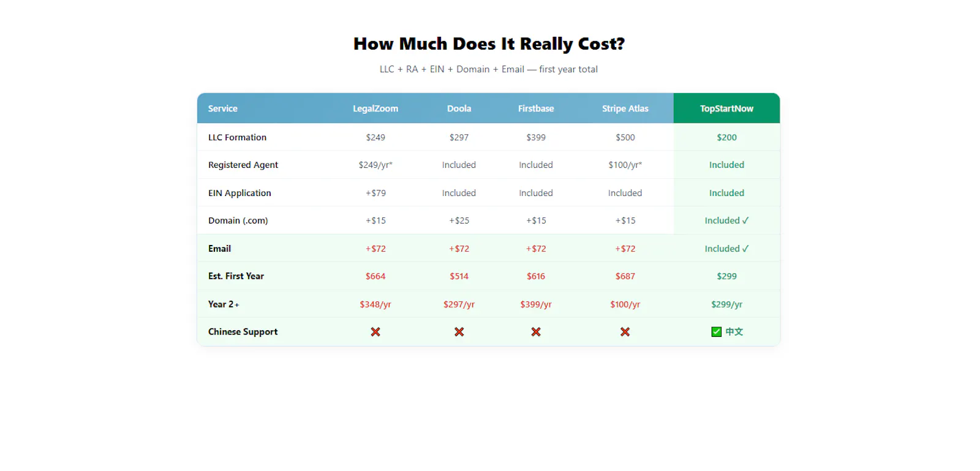The image size is (980, 471).
Task: Click the 'Chinese Support' row label
Action: point(243,332)
